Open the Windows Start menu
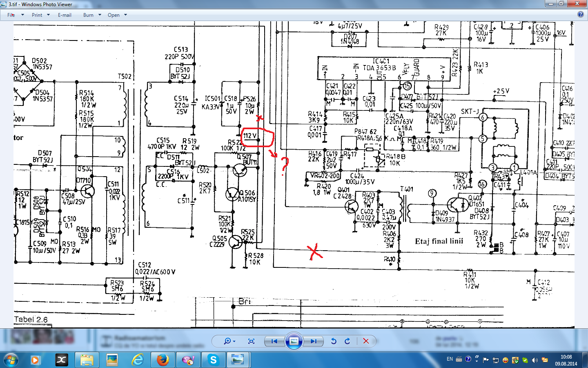Screen dimensions: 588x368 [x=11, y=360]
